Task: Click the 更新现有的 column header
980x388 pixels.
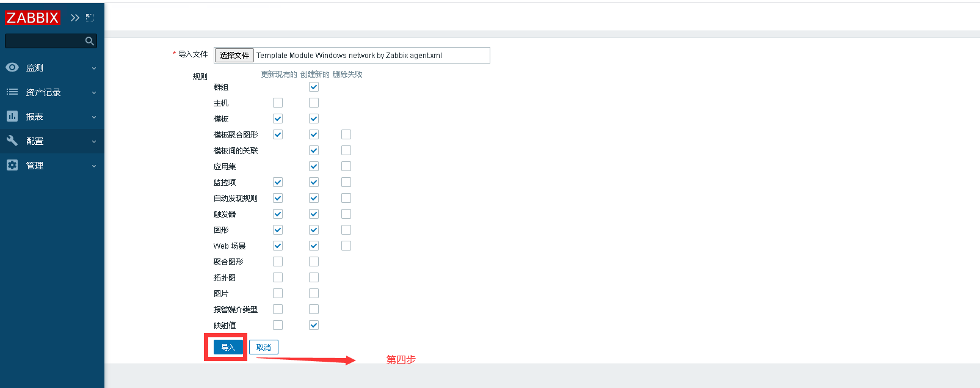Action: (x=279, y=75)
